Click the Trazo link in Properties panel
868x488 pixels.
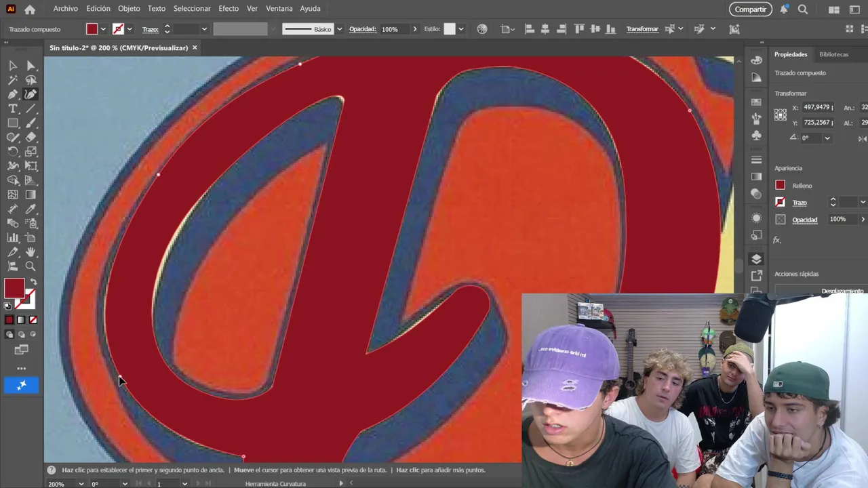[800, 203]
